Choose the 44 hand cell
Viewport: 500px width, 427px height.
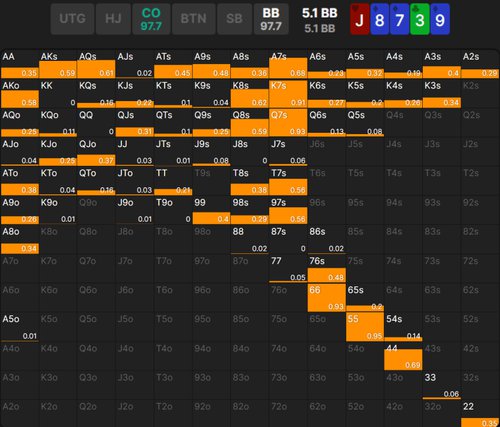(403, 356)
